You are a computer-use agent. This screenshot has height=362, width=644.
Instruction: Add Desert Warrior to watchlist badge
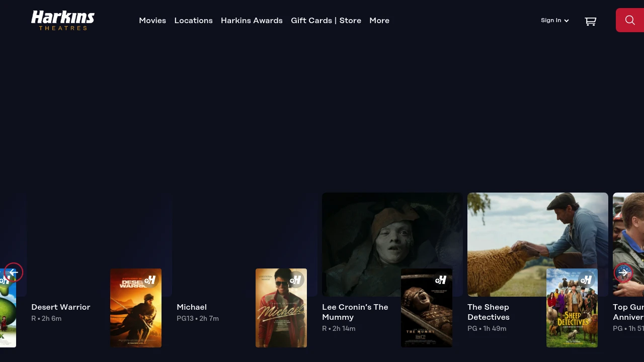[149, 280]
